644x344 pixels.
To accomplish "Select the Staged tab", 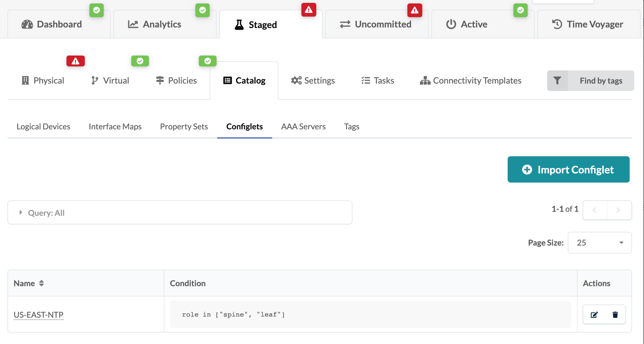I will (x=271, y=25).
